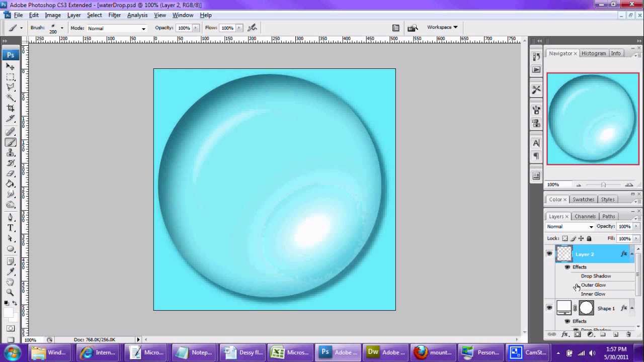Image resolution: width=644 pixels, height=362 pixels.
Task: Open the Windows Start menu
Action: click(x=12, y=352)
